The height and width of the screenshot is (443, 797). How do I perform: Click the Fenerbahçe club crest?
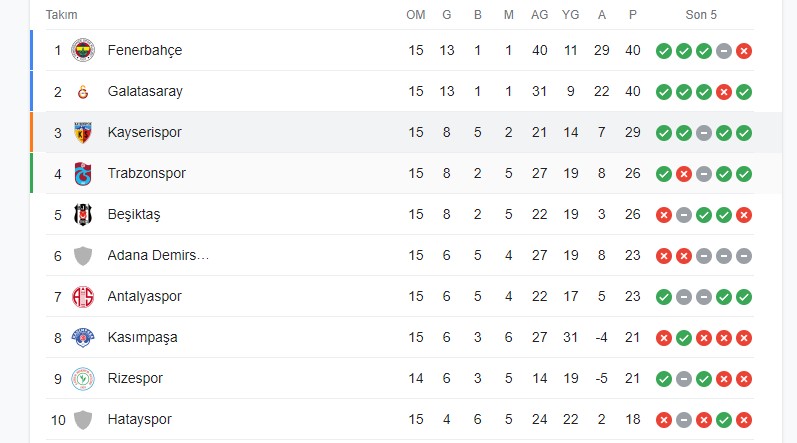tap(83, 50)
